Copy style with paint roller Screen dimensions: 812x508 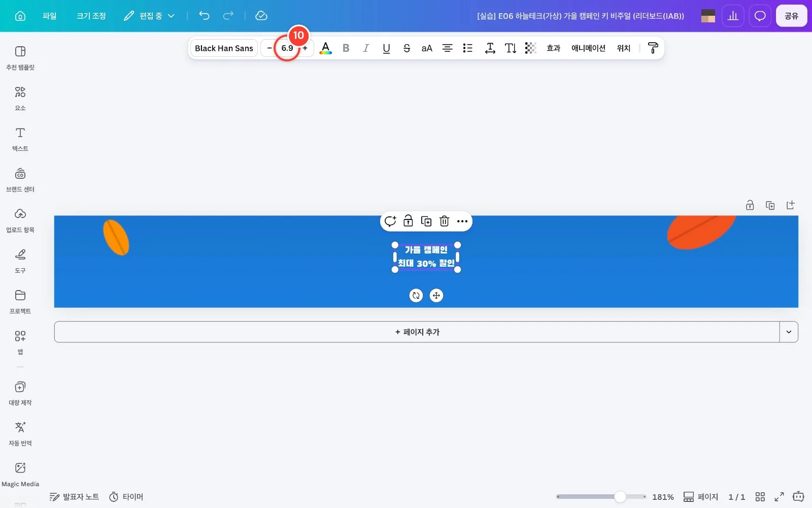click(x=653, y=48)
